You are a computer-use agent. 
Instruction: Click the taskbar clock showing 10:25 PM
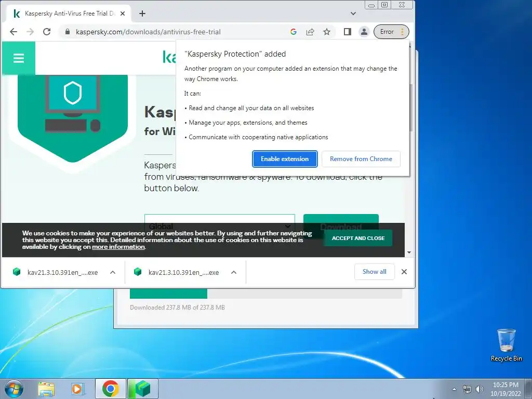506,389
